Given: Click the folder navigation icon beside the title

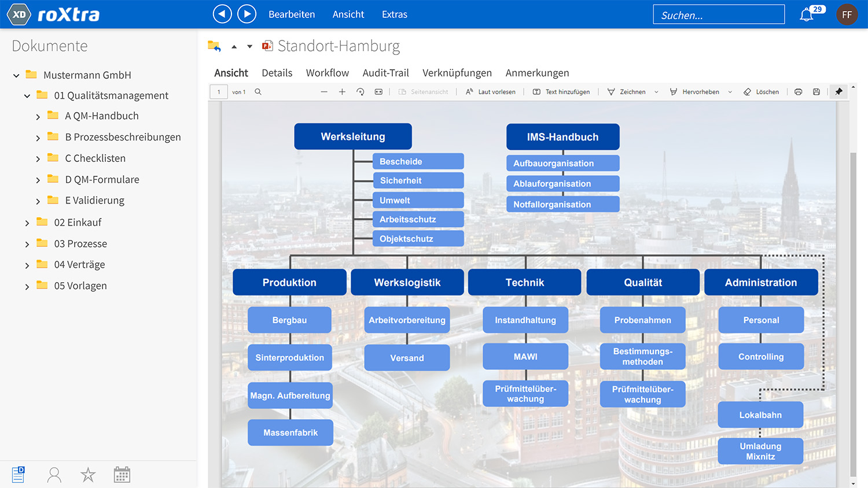Looking at the screenshot, I should pos(214,46).
